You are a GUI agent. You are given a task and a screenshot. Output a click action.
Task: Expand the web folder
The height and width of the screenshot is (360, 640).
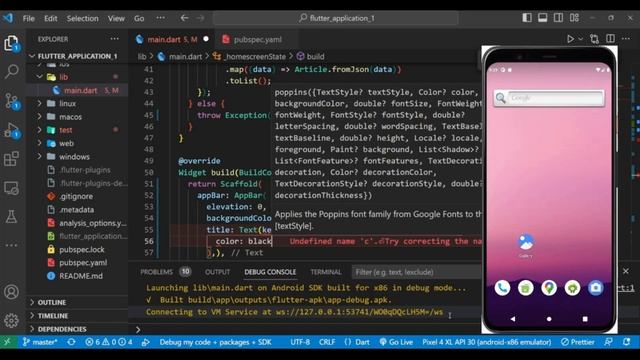click(x=78, y=143)
